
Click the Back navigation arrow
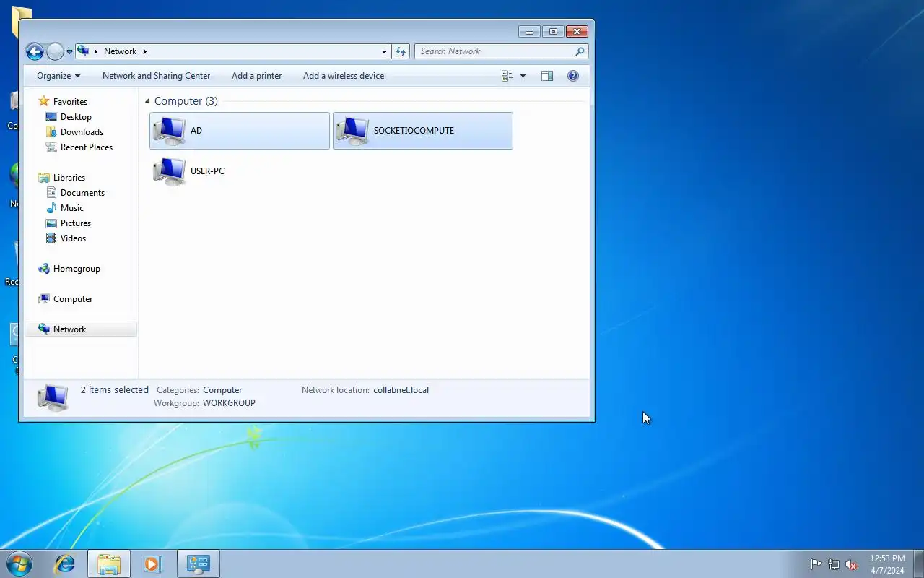point(35,51)
